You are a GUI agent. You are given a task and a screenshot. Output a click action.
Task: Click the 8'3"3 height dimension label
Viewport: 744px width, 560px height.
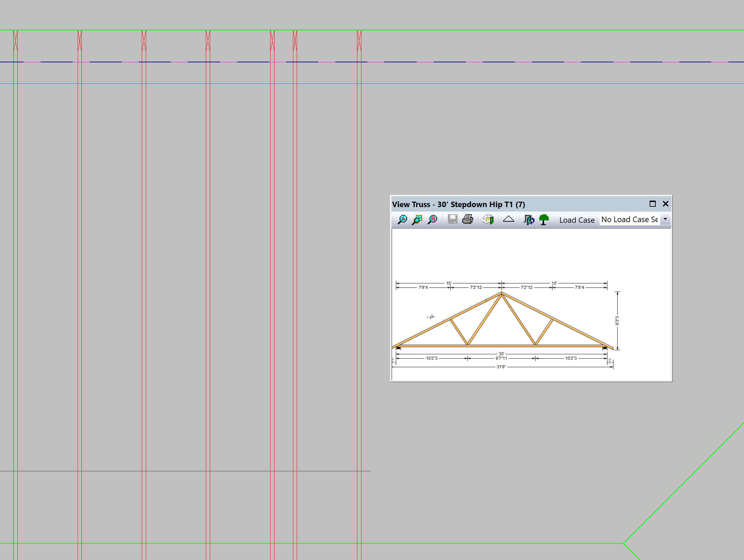click(617, 321)
